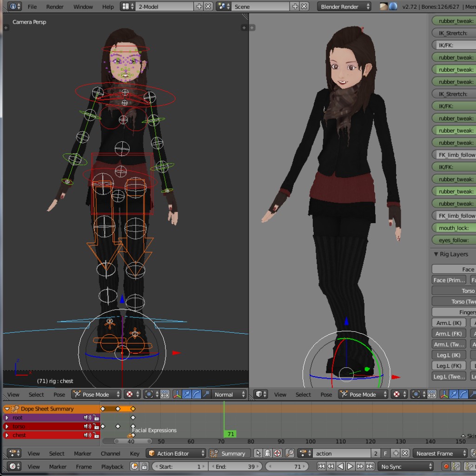Select the Rotate manipulator icon
This screenshot has height=476, width=476.
click(x=196, y=394)
